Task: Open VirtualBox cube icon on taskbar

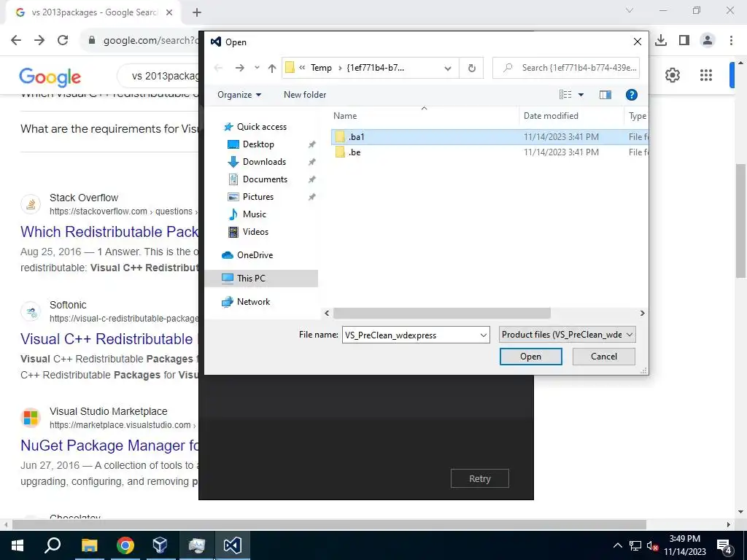Action: pyautogui.click(x=160, y=545)
